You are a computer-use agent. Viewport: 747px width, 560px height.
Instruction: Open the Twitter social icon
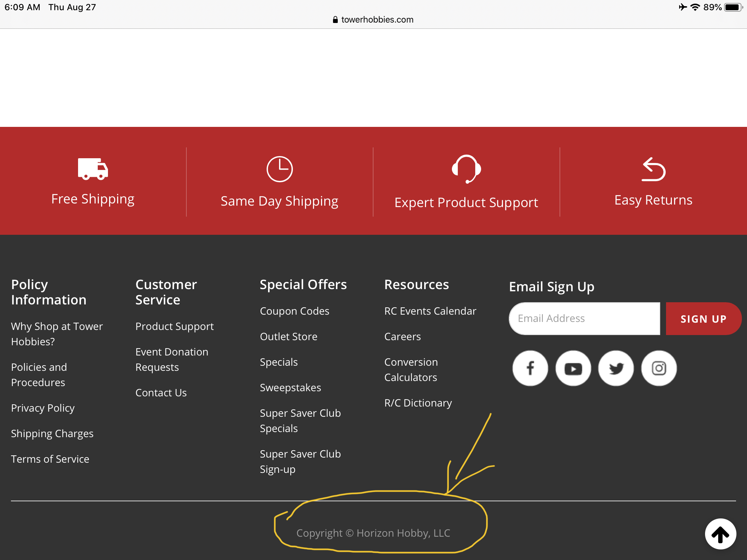[x=616, y=368]
